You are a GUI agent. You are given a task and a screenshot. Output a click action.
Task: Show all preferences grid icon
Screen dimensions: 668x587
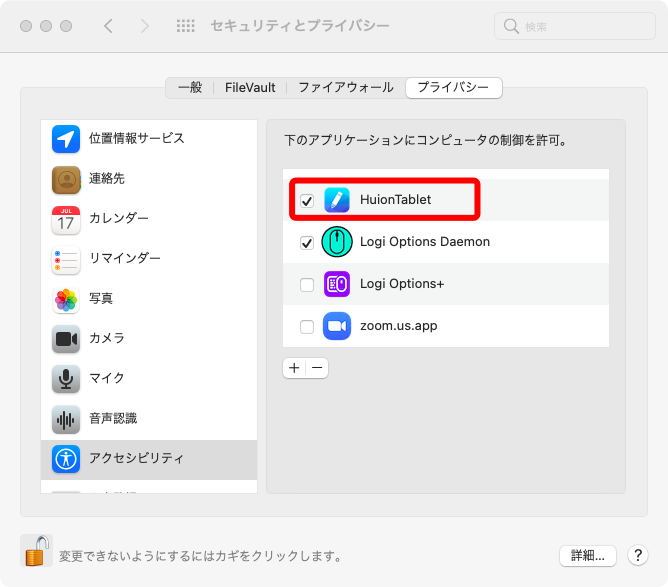coord(185,26)
